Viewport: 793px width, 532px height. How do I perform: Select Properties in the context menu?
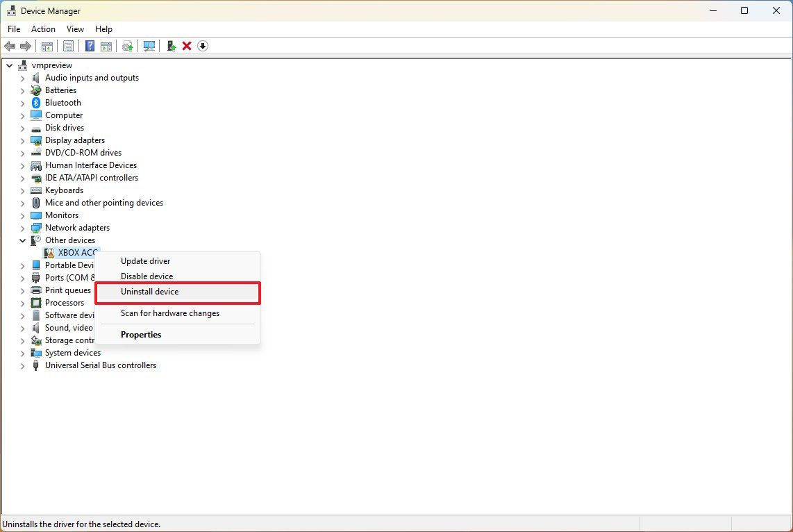coord(141,334)
